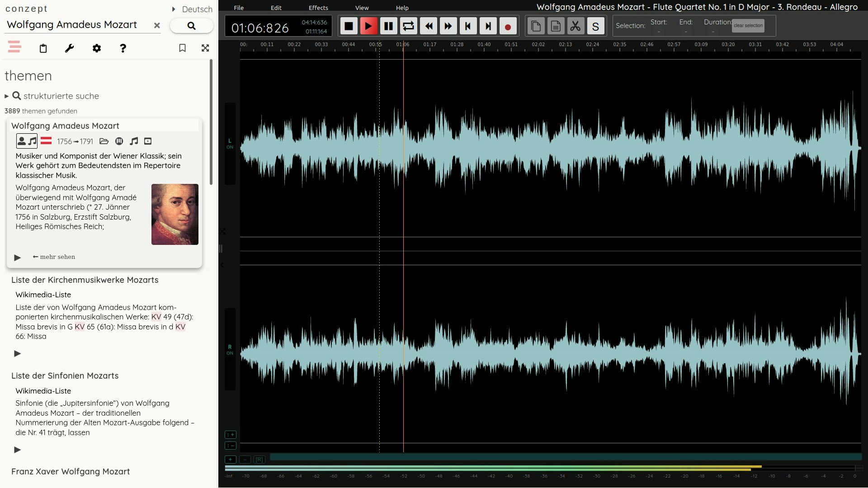Pause the audio track

point(388,26)
